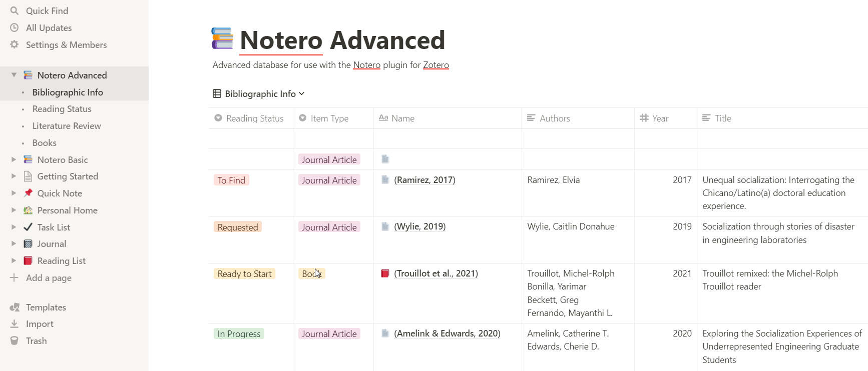Image resolution: width=868 pixels, height=371 pixels.
Task: Expand the Journal page tree
Action: click(14, 243)
